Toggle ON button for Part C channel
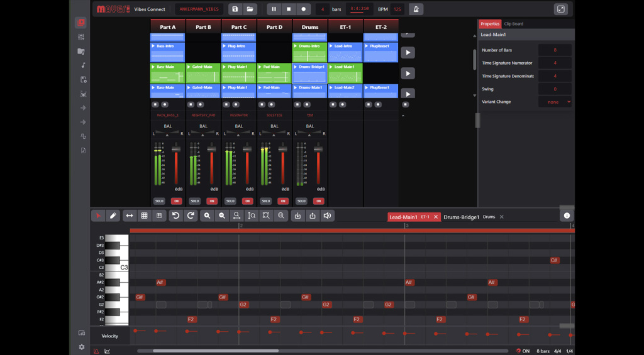 click(x=247, y=201)
